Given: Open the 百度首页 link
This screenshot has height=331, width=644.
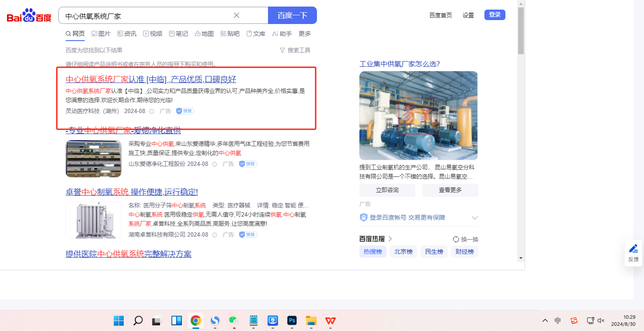Looking at the screenshot, I should [441, 15].
